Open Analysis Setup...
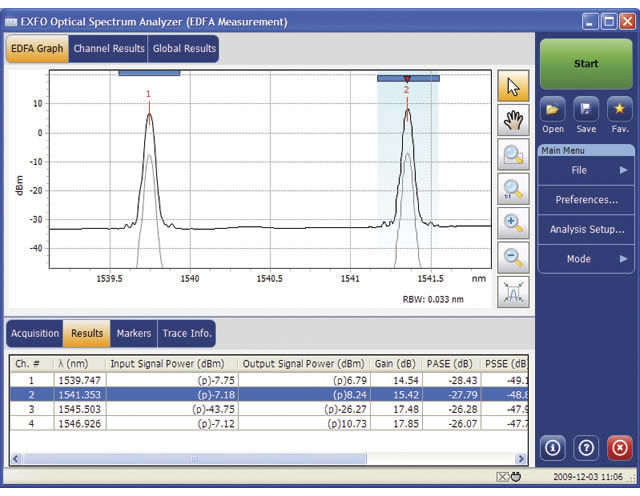 click(586, 229)
